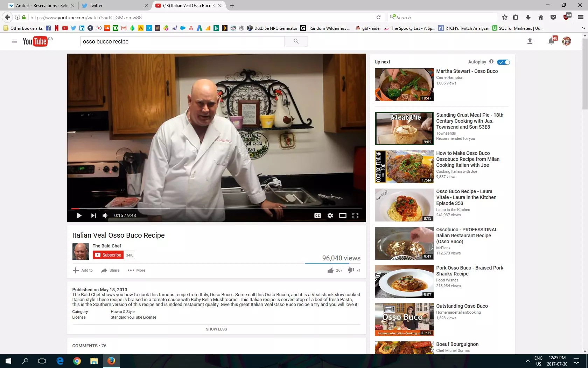The image size is (588, 368).
Task: Play the Osso Buco video
Action: click(79, 216)
